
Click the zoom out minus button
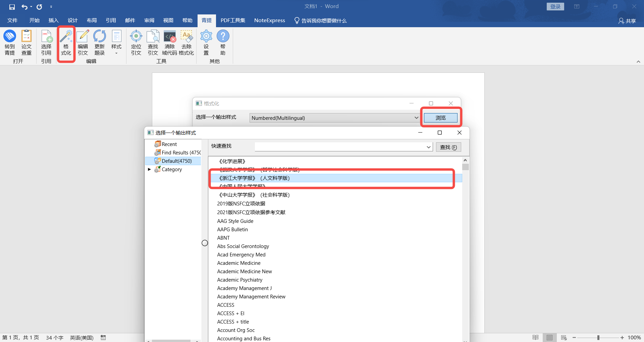[574, 338]
